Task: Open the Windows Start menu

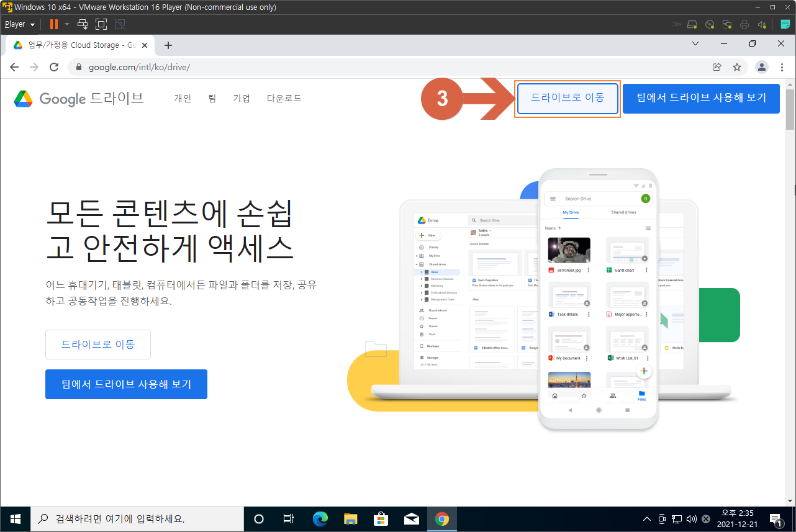Action: tap(15, 519)
